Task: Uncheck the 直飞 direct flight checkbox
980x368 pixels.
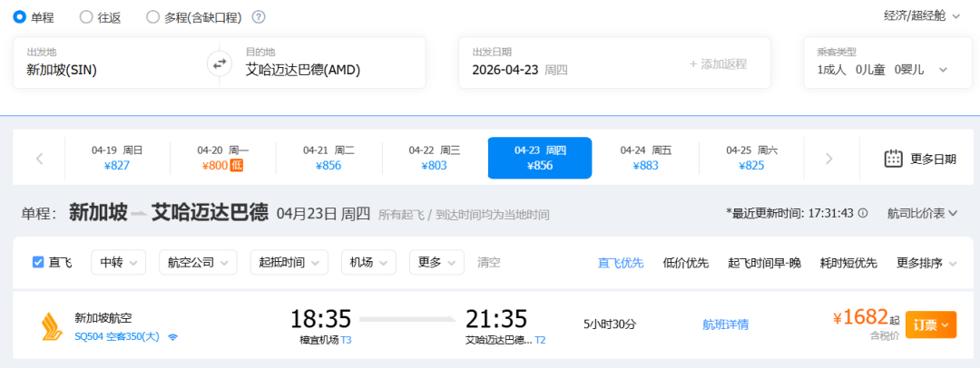Action: (38, 262)
